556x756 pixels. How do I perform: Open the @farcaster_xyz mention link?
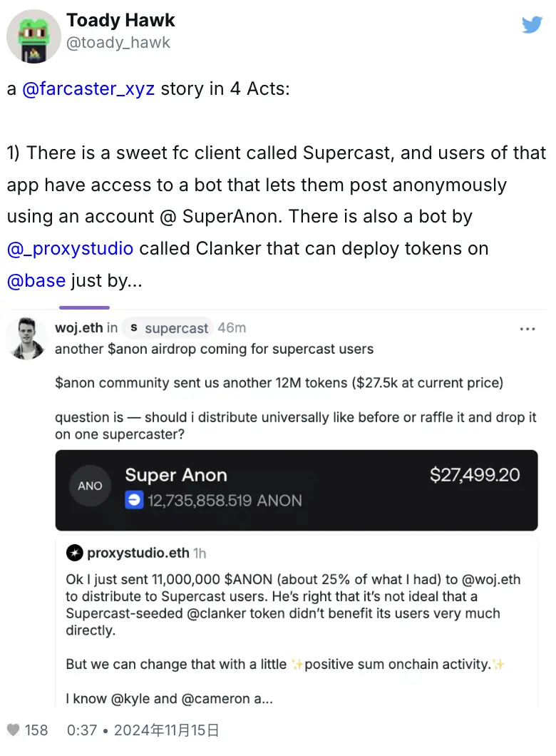point(88,91)
